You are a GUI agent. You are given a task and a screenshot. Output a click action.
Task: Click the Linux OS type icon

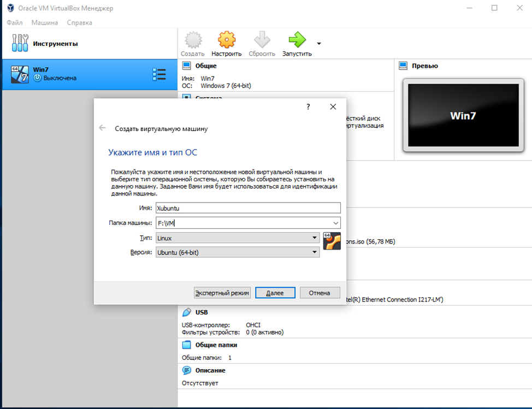click(332, 241)
